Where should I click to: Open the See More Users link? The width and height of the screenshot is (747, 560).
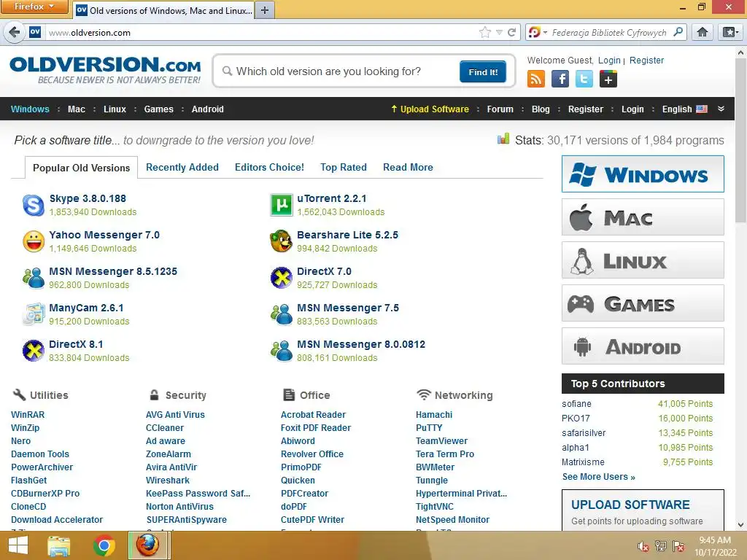click(x=598, y=477)
